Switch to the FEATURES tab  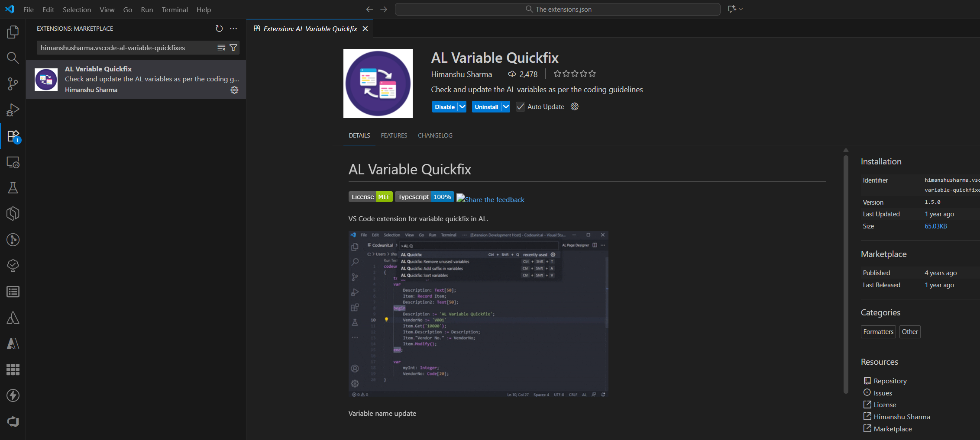[394, 135]
